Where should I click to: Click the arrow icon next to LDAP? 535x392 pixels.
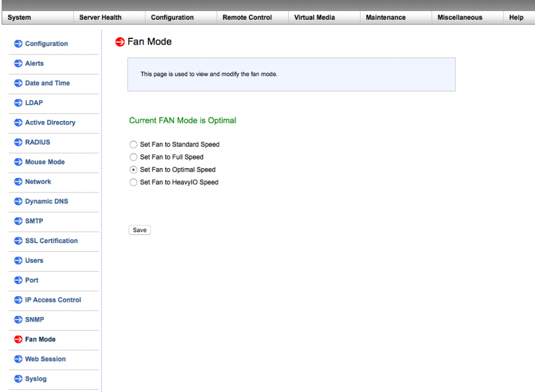click(18, 103)
